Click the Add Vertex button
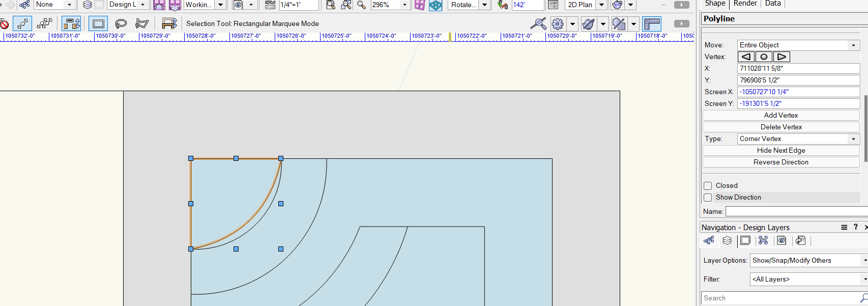This screenshot has width=868, height=306. [x=781, y=116]
